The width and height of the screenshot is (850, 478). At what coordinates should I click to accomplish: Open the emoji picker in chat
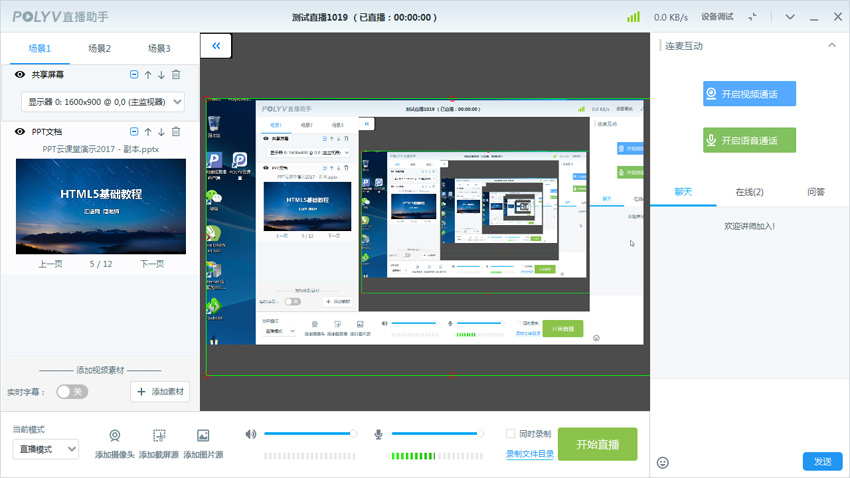[662, 462]
